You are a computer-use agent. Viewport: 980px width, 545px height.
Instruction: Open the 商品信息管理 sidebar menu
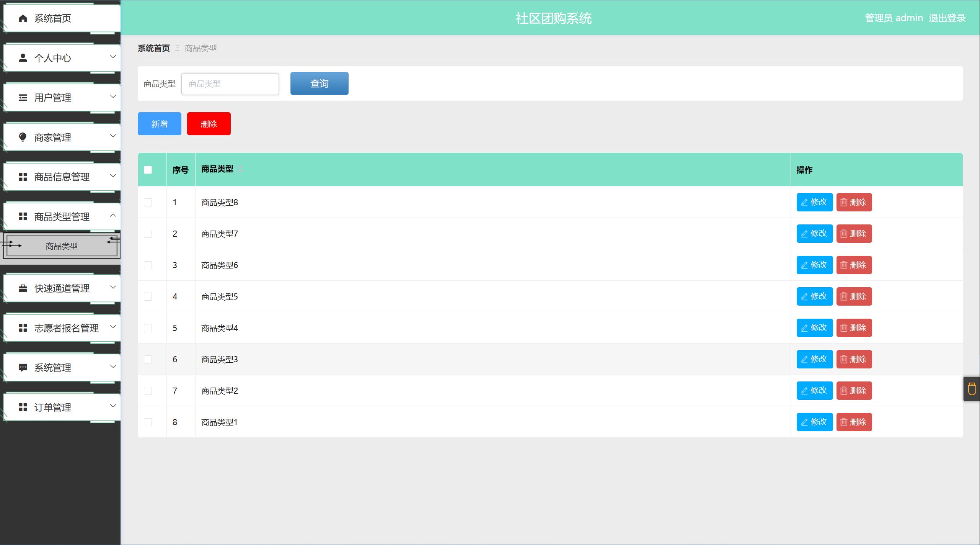tap(62, 177)
